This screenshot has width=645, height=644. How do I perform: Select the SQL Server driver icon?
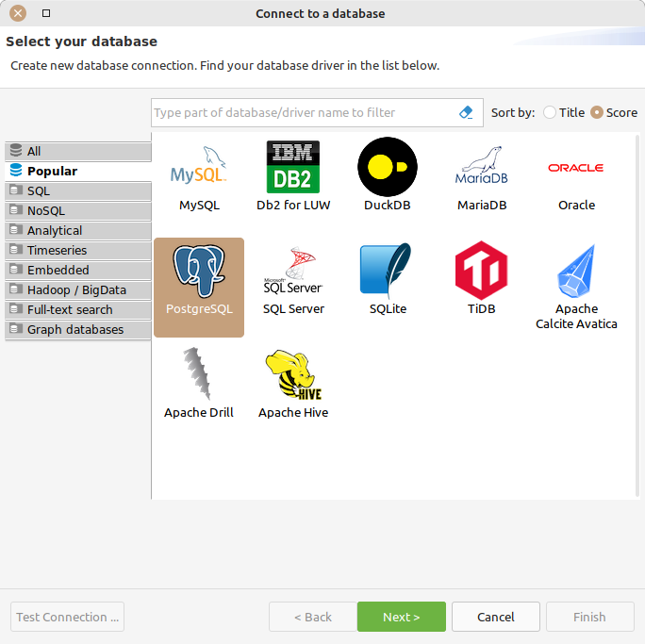point(293,272)
